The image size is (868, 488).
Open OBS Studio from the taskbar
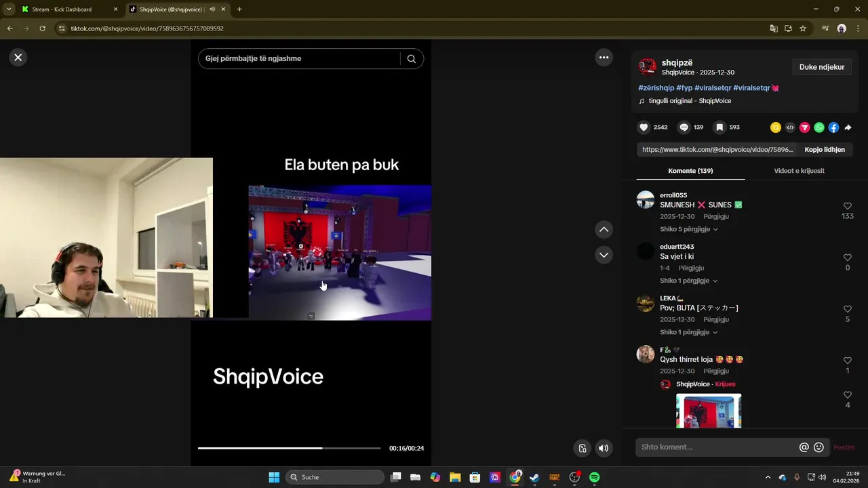574,477
